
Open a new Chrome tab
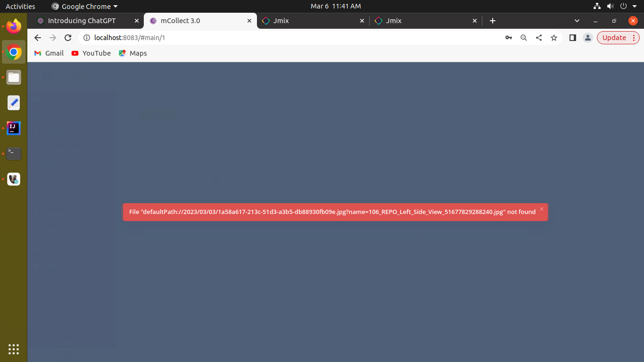point(493,21)
